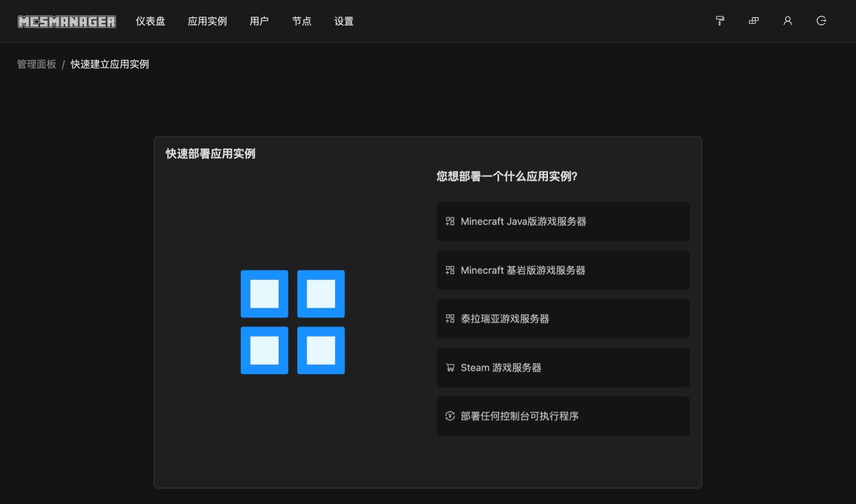
Task: Open the 用户 menu item
Action: (259, 22)
